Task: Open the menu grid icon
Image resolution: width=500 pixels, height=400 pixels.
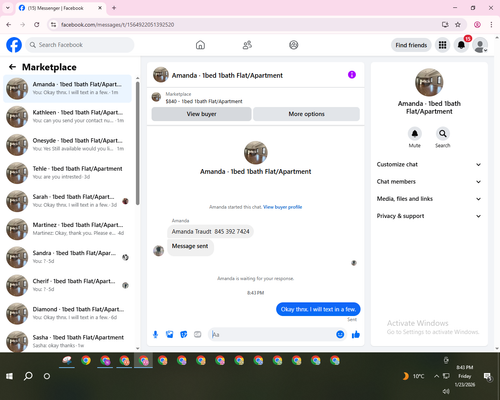Action: [442, 45]
